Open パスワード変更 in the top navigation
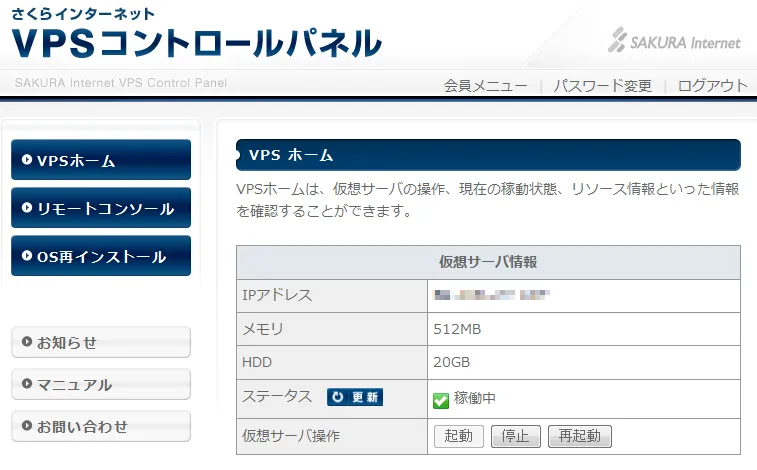Viewport: 757px width, 470px height. [603, 86]
